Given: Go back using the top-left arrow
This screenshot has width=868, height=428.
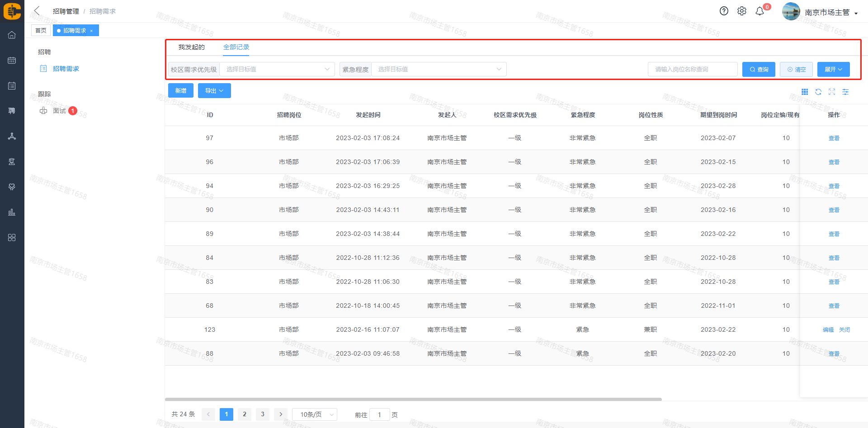Looking at the screenshot, I should tap(37, 11).
